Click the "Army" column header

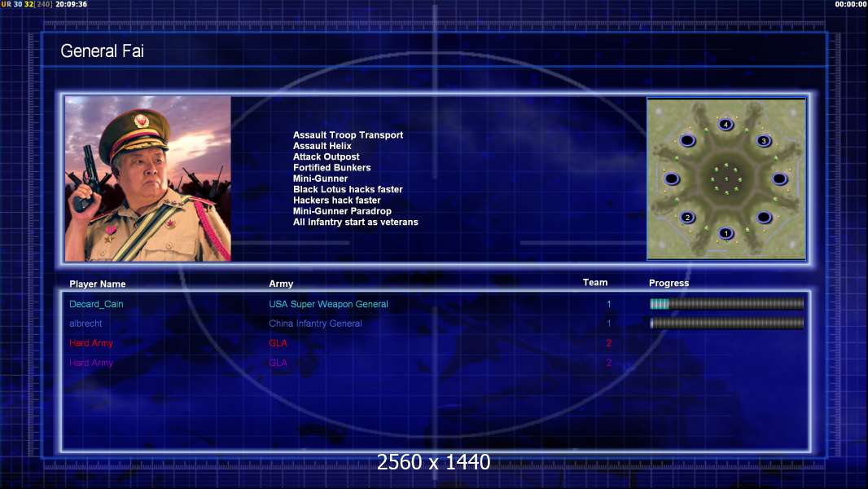click(281, 284)
